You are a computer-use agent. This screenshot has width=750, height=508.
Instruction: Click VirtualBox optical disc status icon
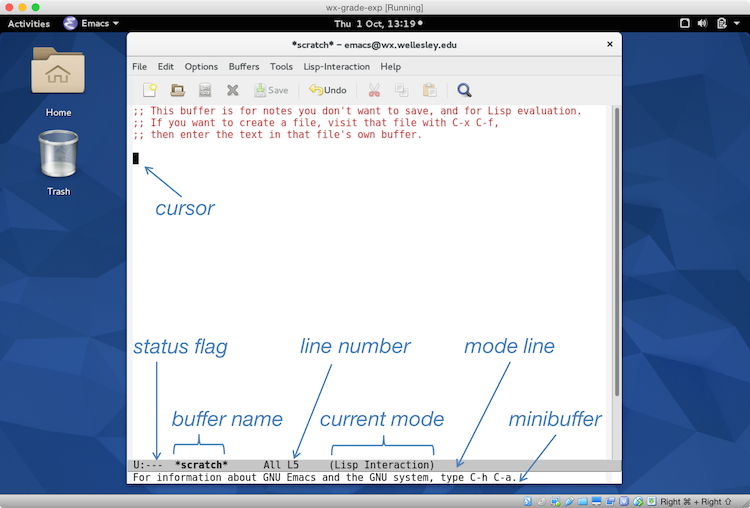pyautogui.click(x=541, y=501)
